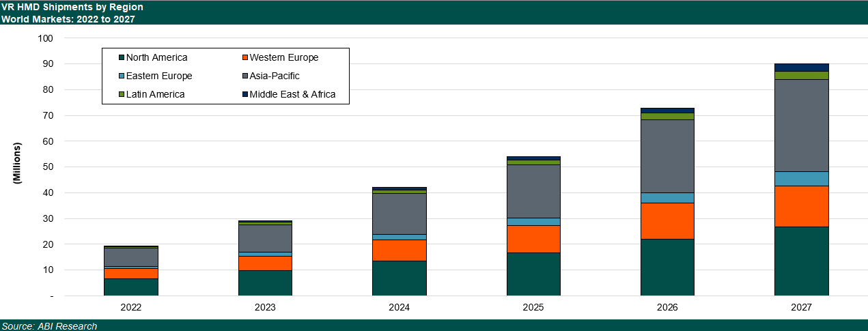This screenshot has height=331, width=868.
Task: Click the Western Europe segment in 2026 bar
Action: [x=667, y=221]
